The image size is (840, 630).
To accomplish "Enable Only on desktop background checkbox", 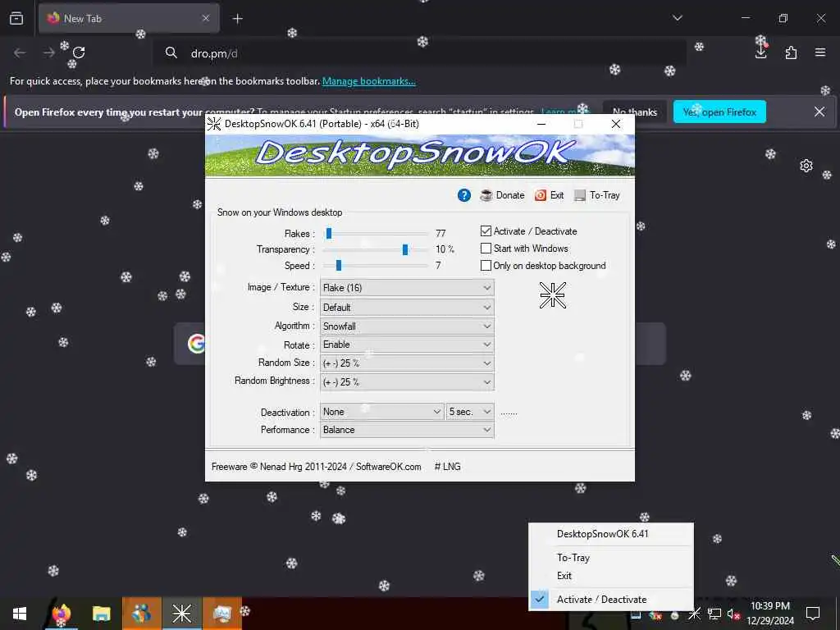I will [x=486, y=265].
